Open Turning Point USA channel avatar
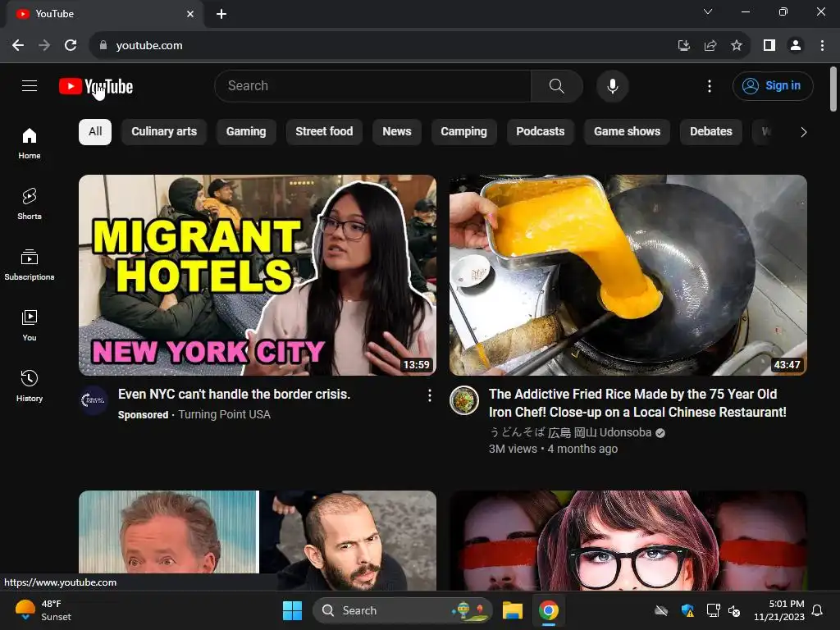This screenshot has height=630, width=840. 94,400
